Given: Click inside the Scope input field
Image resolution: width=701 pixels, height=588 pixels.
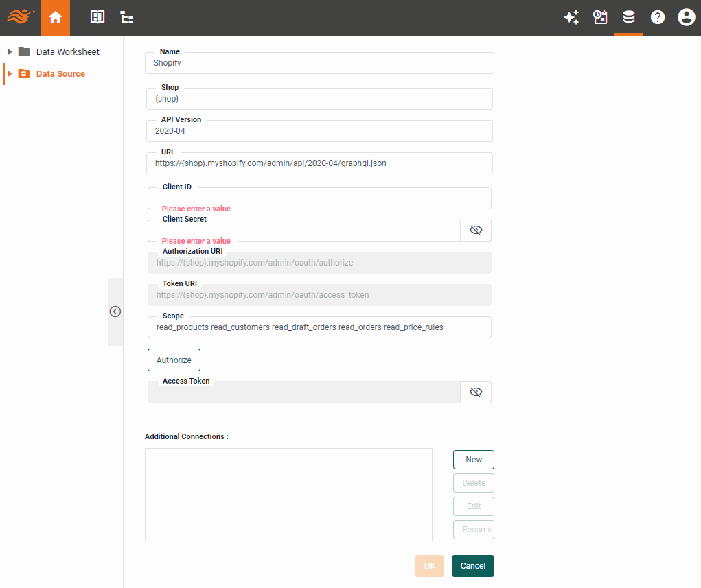Looking at the screenshot, I should 319,327.
